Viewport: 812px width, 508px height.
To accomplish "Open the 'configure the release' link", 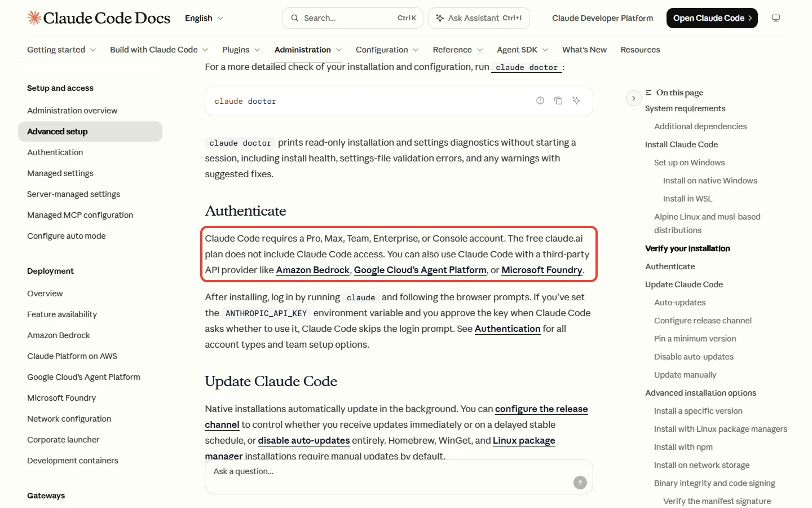I will (541, 409).
